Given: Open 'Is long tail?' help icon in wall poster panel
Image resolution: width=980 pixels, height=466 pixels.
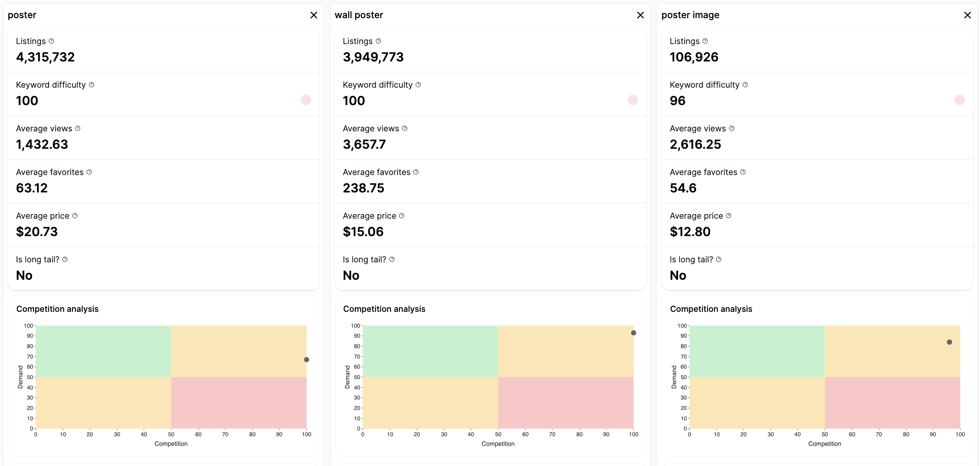Looking at the screenshot, I should click(x=392, y=259).
